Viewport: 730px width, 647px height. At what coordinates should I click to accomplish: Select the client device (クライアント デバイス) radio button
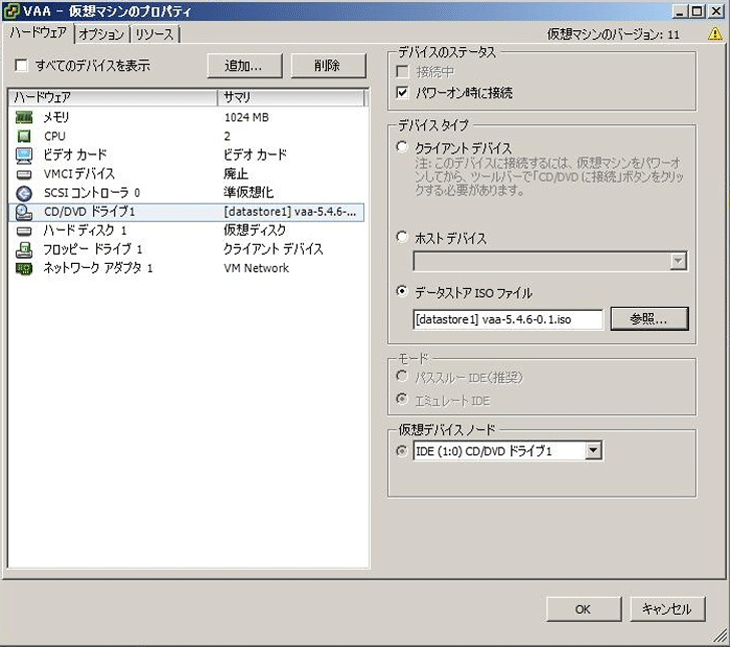click(x=402, y=148)
